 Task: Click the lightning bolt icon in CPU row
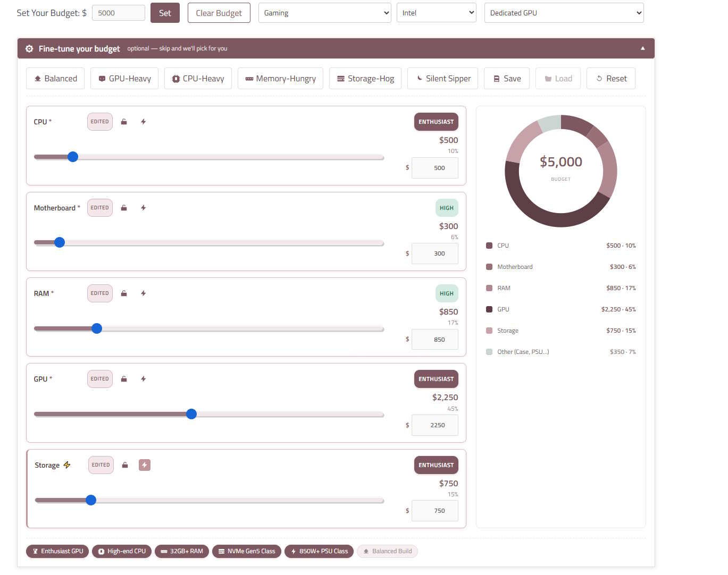pos(144,122)
